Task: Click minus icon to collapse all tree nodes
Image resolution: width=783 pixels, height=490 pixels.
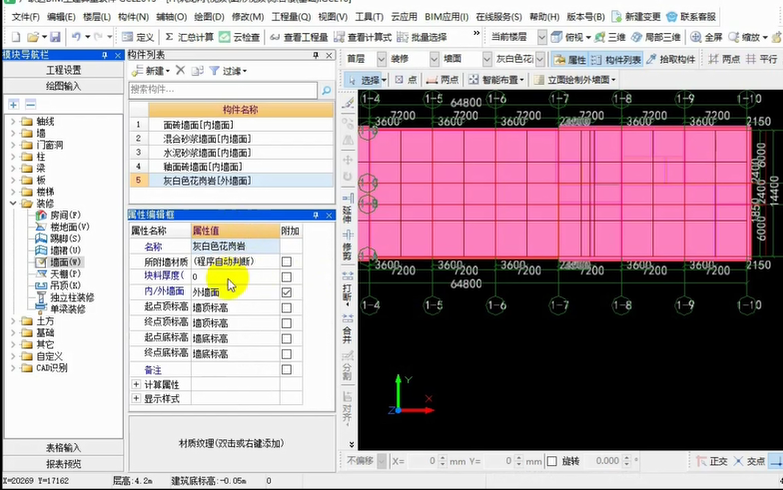Action: 30,104
